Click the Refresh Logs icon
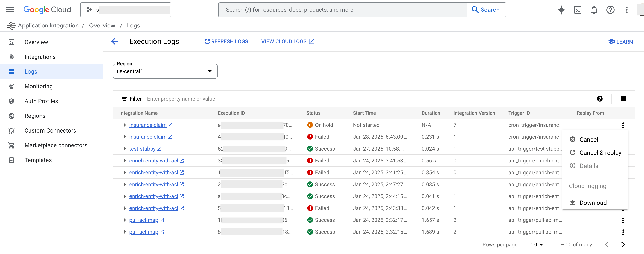The image size is (644, 254). tap(207, 41)
